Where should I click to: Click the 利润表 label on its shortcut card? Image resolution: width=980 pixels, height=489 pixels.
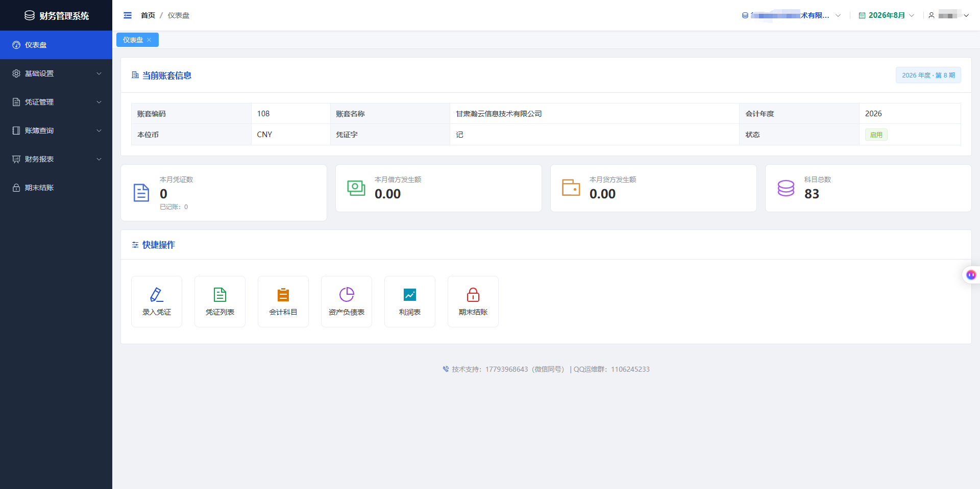click(x=410, y=312)
